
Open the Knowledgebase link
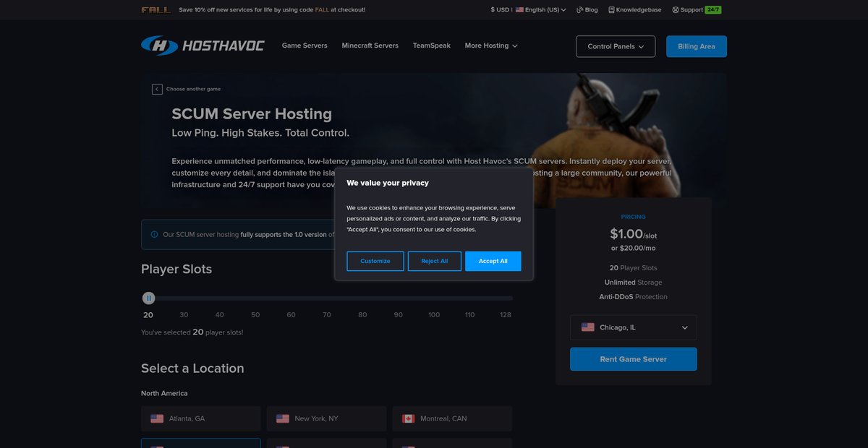[x=636, y=10]
